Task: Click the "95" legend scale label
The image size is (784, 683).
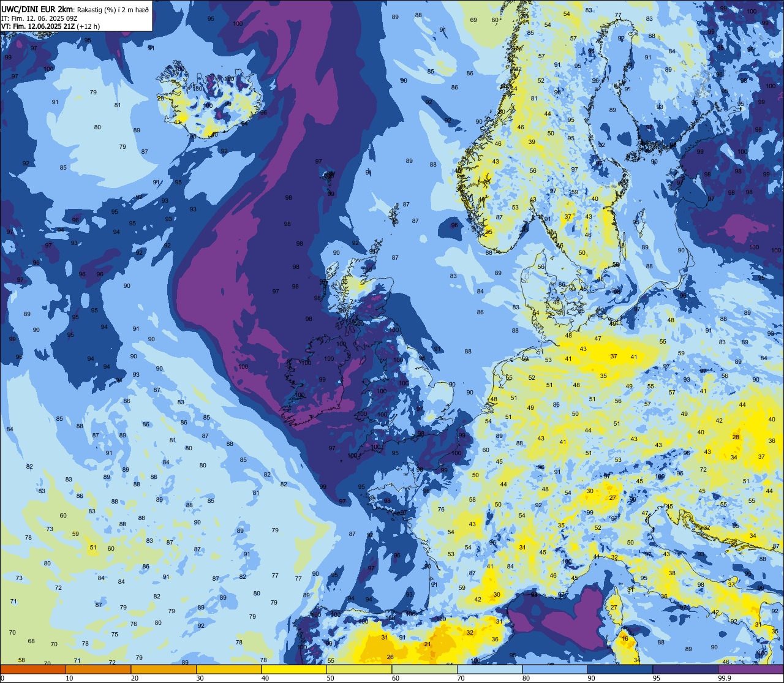Action: tap(657, 678)
